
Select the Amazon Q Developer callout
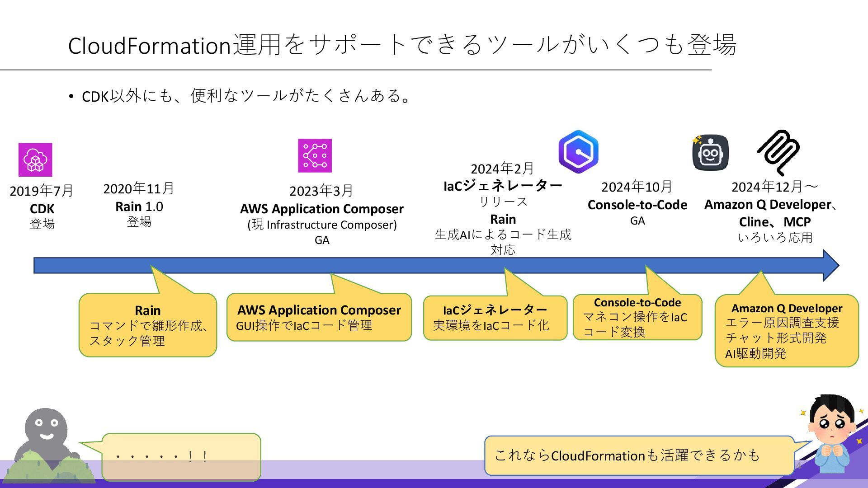click(x=786, y=331)
